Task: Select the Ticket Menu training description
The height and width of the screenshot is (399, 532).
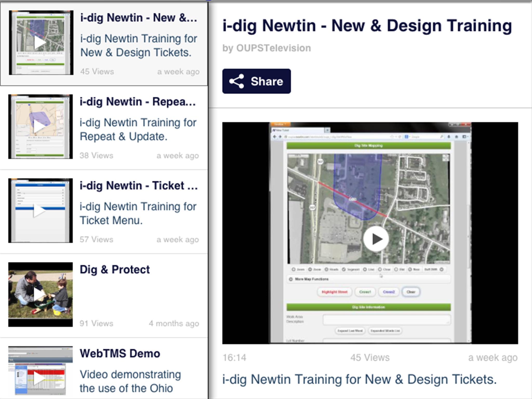Action: click(138, 213)
